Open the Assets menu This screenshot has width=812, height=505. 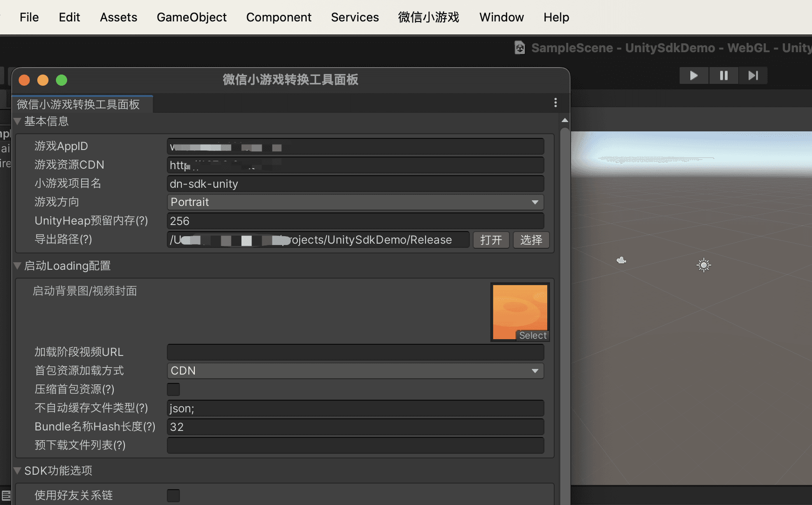[x=118, y=17]
